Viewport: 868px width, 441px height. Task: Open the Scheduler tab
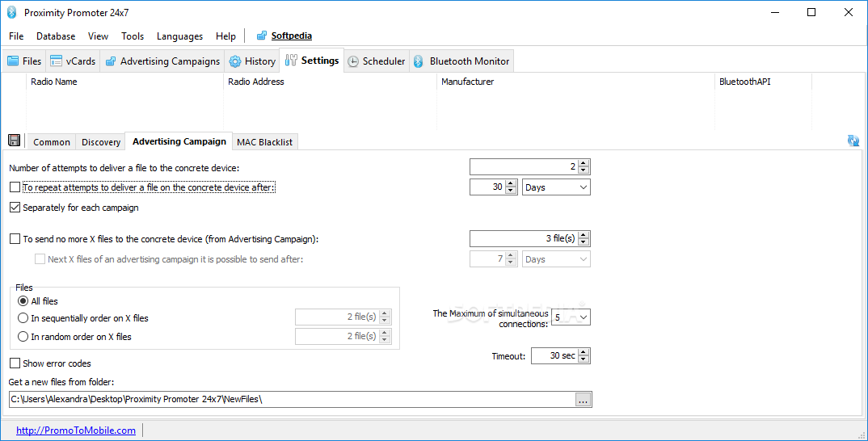click(377, 61)
